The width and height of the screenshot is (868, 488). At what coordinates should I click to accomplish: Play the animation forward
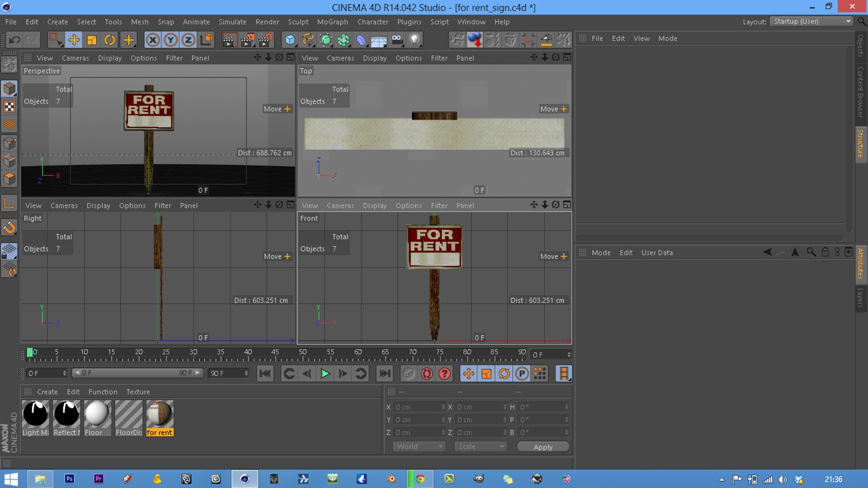pos(325,374)
